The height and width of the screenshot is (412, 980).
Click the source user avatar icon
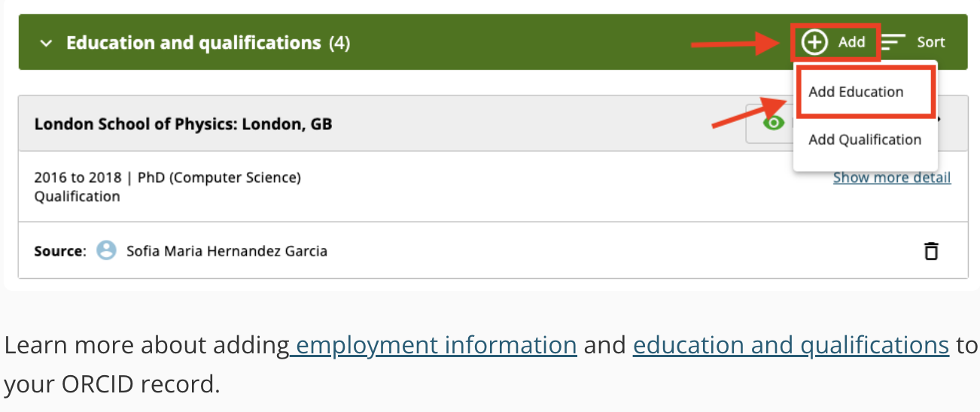(x=107, y=250)
